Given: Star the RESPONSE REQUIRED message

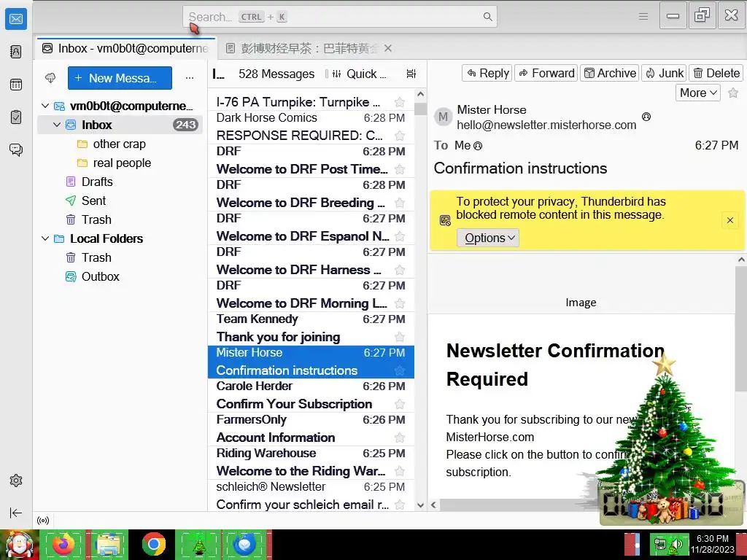Looking at the screenshot, I should click(400, 136).
